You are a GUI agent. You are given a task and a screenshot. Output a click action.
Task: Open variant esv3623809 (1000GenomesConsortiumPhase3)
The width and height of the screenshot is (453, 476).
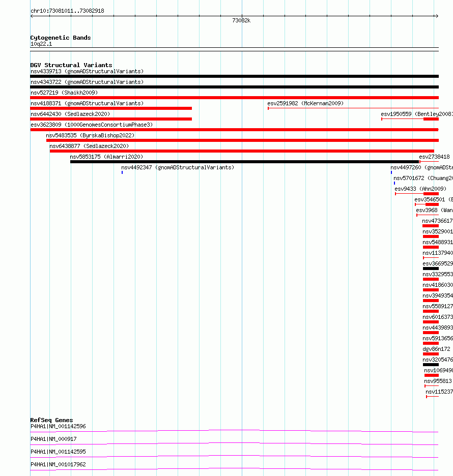tap(92, 125)
